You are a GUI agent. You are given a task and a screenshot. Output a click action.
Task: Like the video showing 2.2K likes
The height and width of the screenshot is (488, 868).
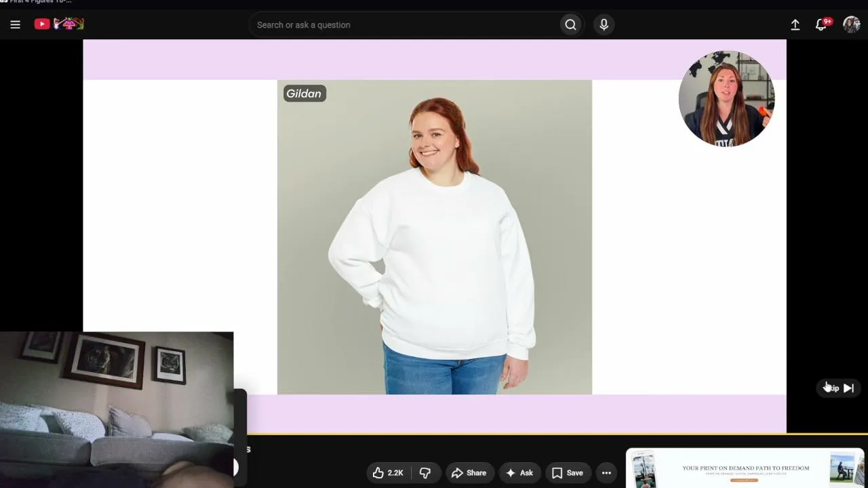388,473
